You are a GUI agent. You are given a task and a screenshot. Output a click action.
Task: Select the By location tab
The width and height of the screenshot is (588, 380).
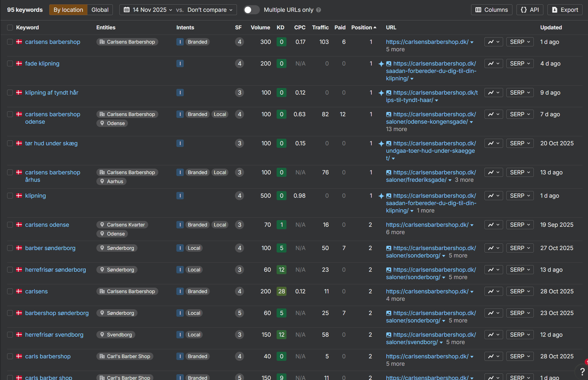tap(68, 10)
